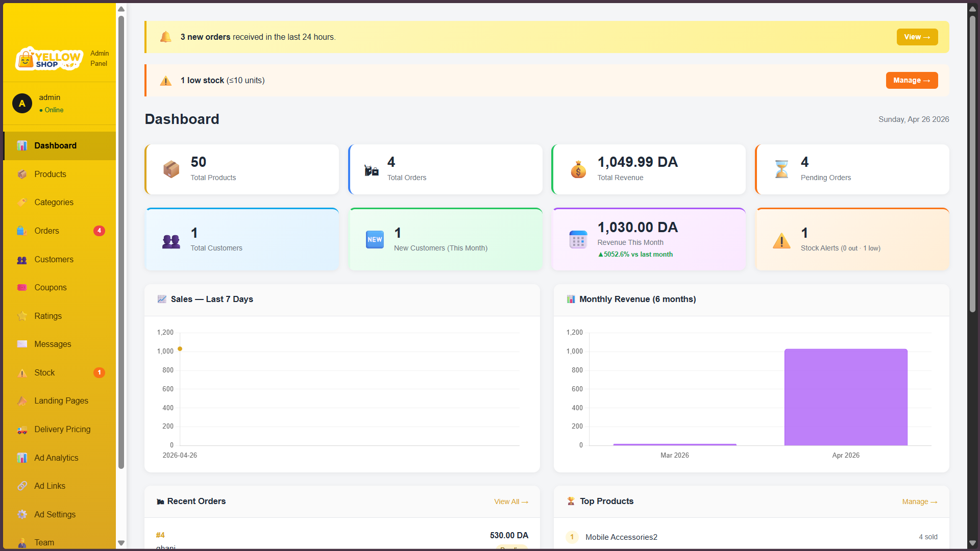Click the 5052.6% vs last month text

635,255
